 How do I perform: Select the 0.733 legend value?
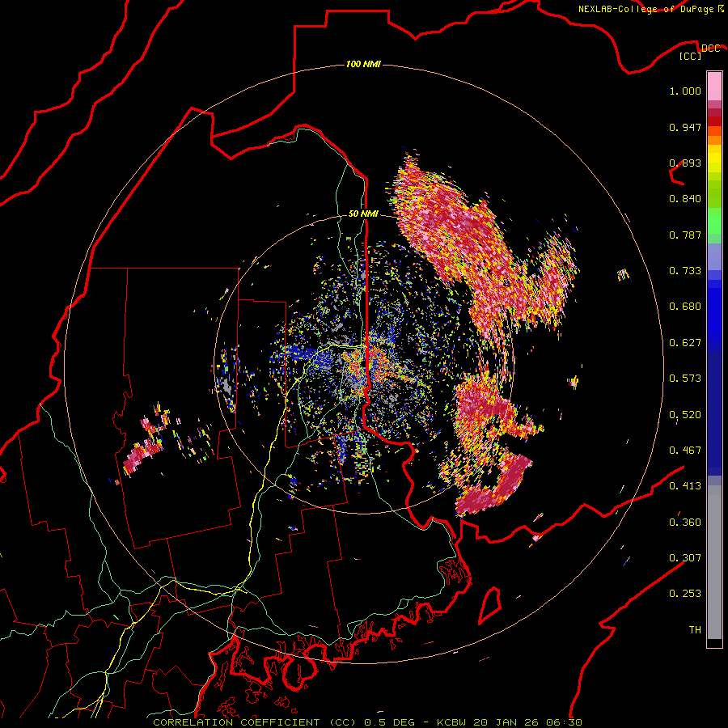(x=685, y=271)
